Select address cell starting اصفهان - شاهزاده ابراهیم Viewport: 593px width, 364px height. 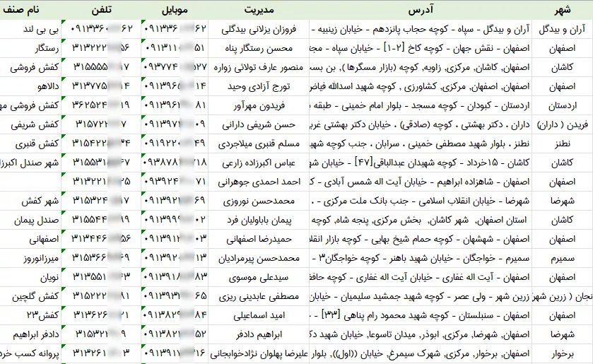421,182
